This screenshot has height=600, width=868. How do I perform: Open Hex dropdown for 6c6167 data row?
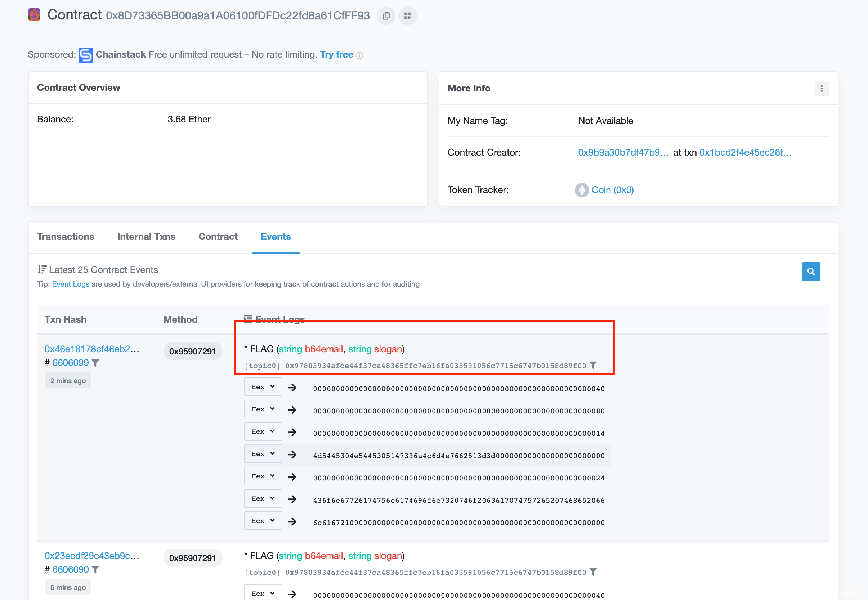click(263, 521)
